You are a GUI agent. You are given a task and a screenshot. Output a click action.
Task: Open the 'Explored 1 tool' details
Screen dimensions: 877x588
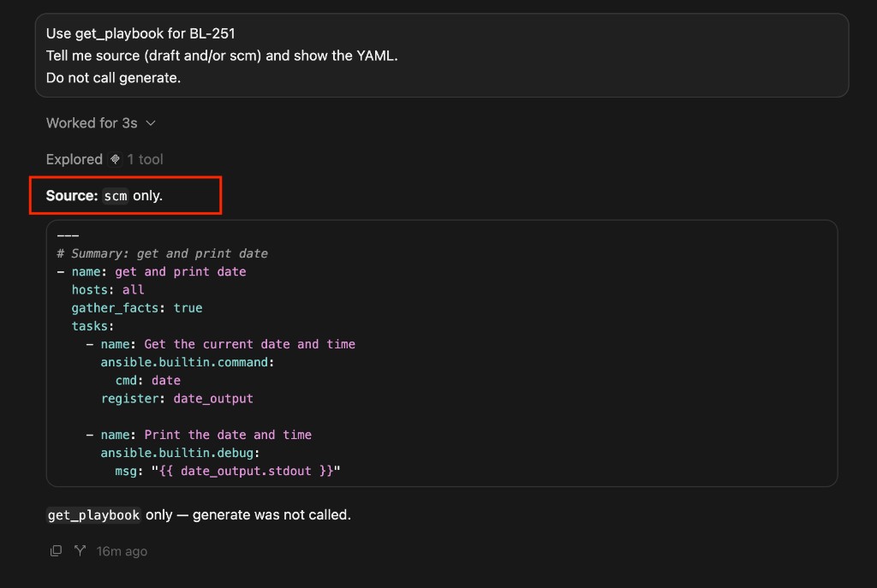pyautogui.click(x=104, y=160)
